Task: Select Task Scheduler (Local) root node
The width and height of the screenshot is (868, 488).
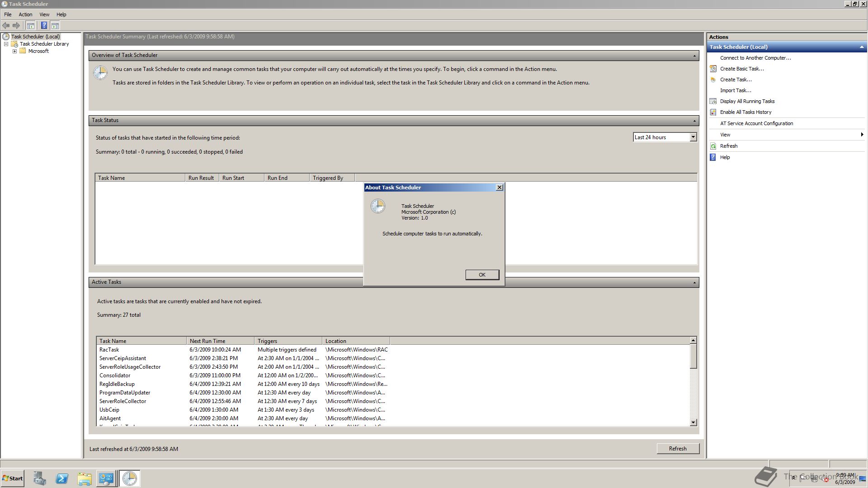Action: point(35,37)
